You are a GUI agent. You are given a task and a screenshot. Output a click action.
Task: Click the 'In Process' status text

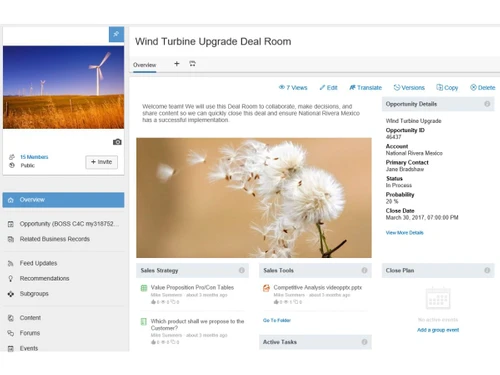point(399,185)
